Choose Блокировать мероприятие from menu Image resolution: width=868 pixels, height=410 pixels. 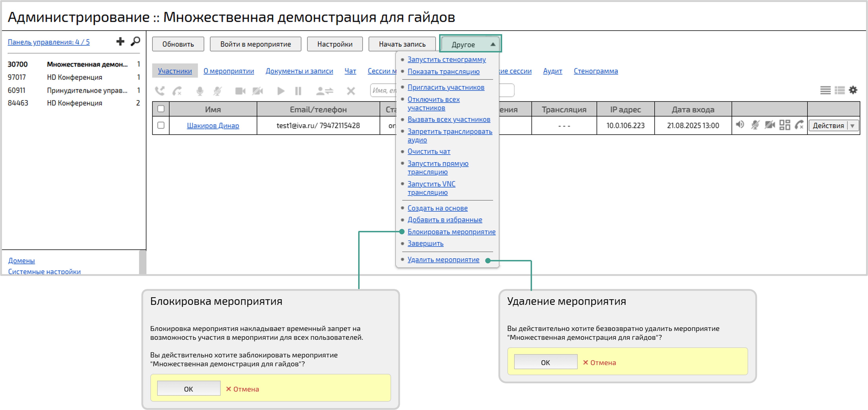[x=451, y=232]
